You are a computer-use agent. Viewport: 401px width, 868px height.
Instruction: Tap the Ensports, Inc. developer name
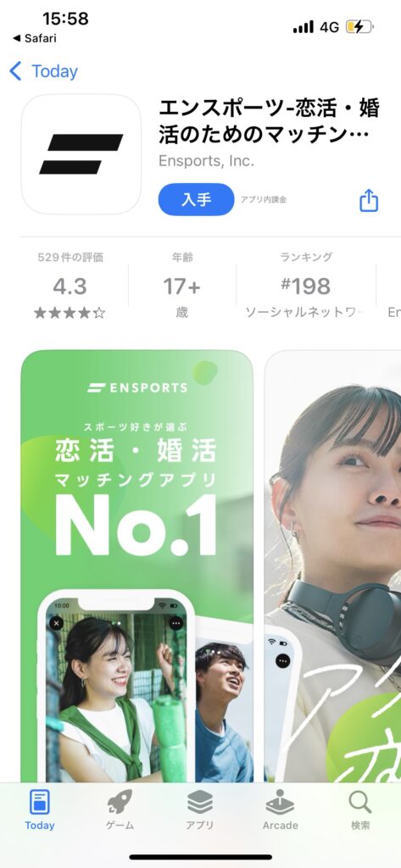[206, 161]
